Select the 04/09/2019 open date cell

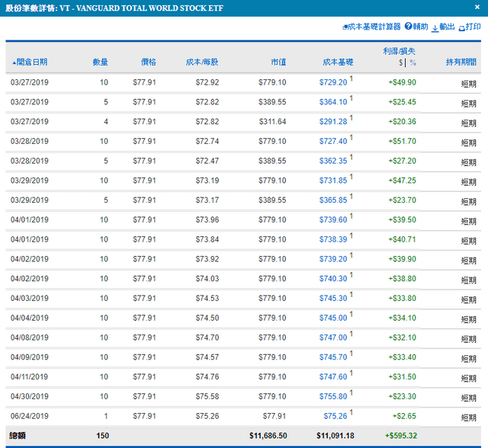coord(30,357)
